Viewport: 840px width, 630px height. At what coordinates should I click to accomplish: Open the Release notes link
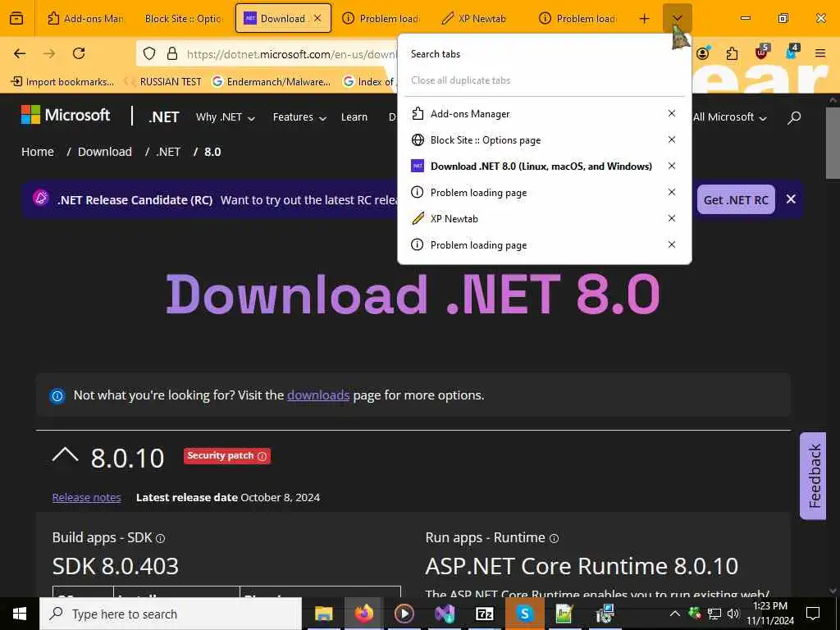click(x=87, y=498)
